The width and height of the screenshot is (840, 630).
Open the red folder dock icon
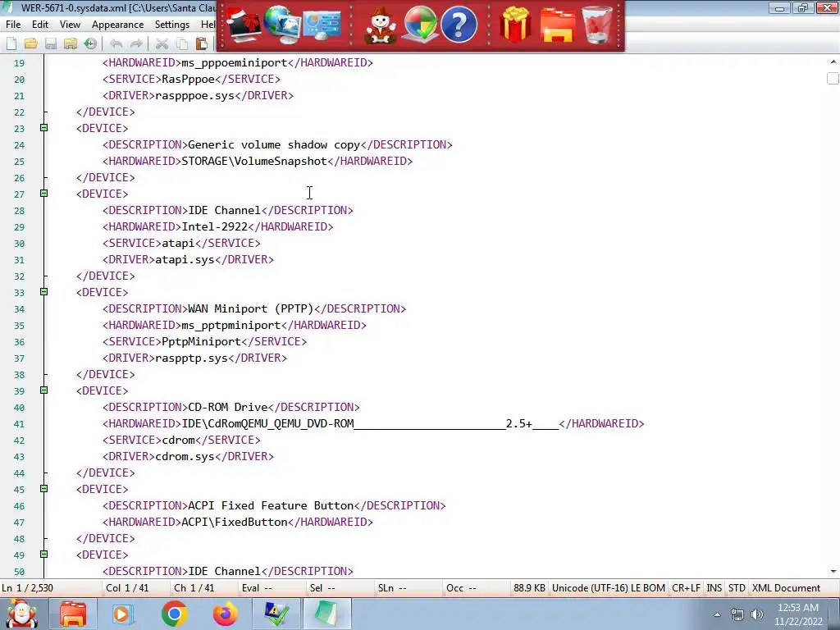[x=557, y=25]
